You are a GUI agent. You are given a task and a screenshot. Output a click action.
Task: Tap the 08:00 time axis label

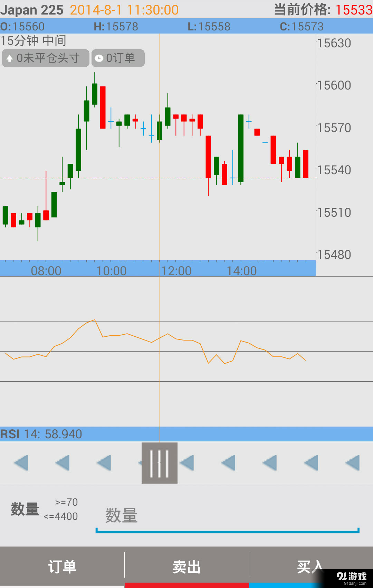pos(46,271)
